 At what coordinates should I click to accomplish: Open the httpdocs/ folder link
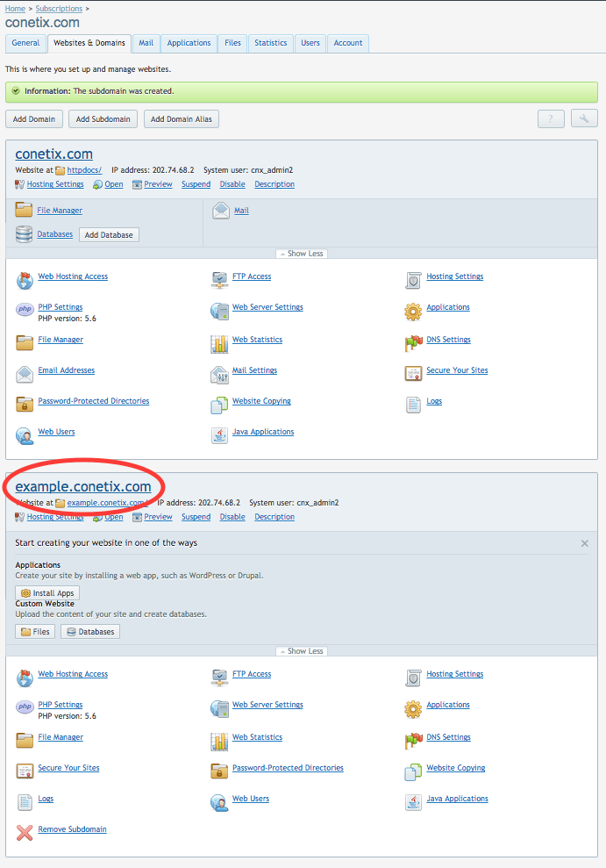coord(84,170)
